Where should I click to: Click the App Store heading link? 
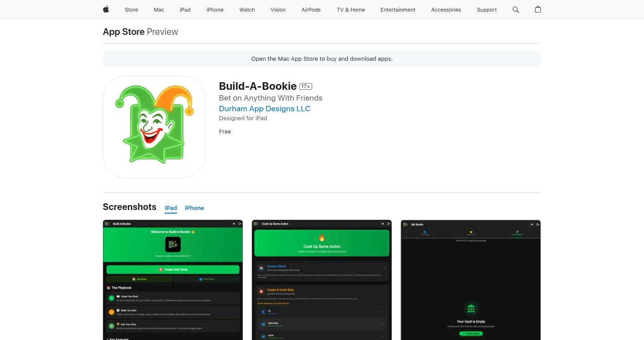click(124, 32)
